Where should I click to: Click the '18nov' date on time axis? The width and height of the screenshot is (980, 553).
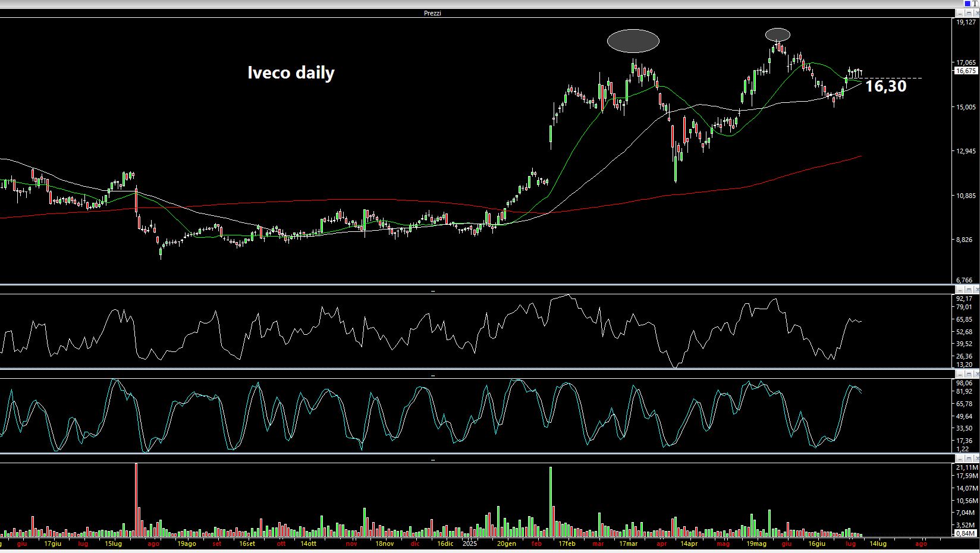click(x=384, y=543)
